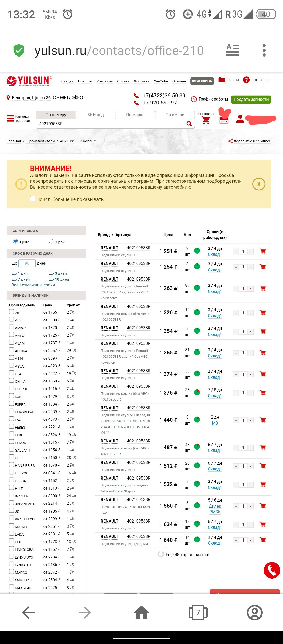The width and height of the screenshot is (283, 644).
Task: Open МВ warehouse link for 1 440 ₽
Action: (x=215, y=423)
